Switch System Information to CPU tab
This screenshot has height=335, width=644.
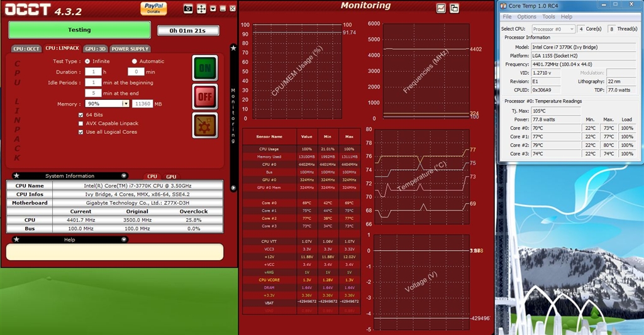152,177
